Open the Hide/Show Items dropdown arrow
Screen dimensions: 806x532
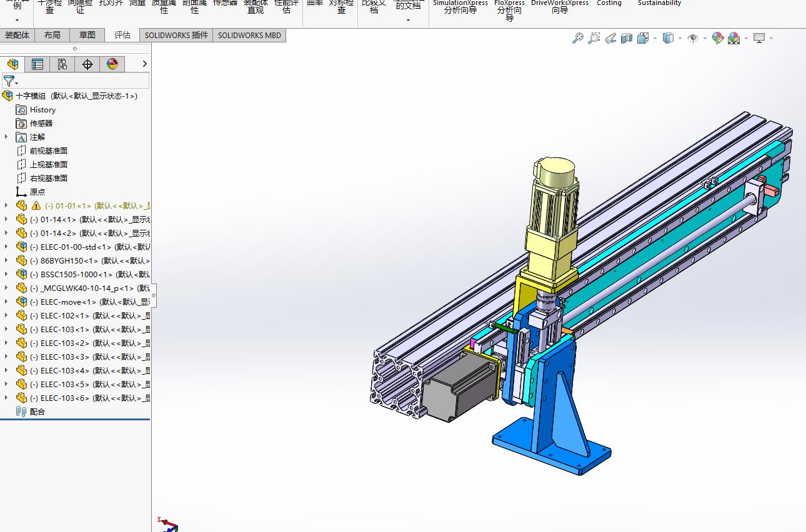705,39
